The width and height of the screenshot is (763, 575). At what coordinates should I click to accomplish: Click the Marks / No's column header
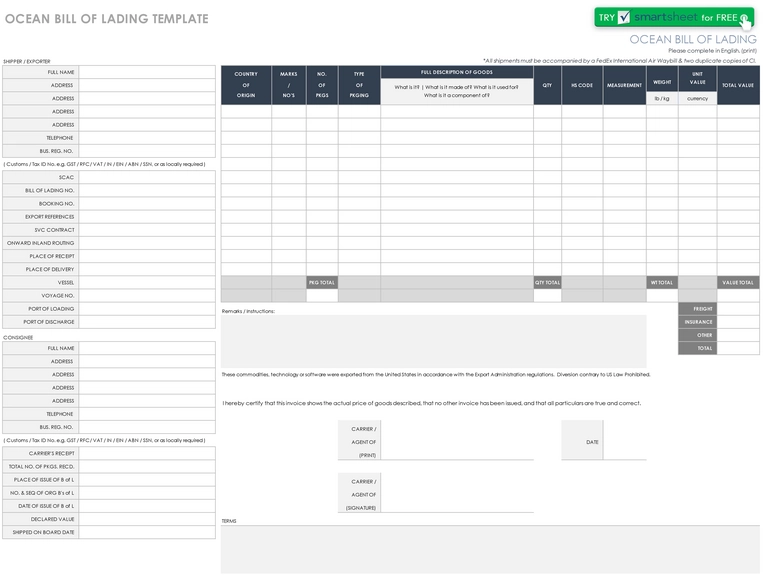[x=289, y=85]
